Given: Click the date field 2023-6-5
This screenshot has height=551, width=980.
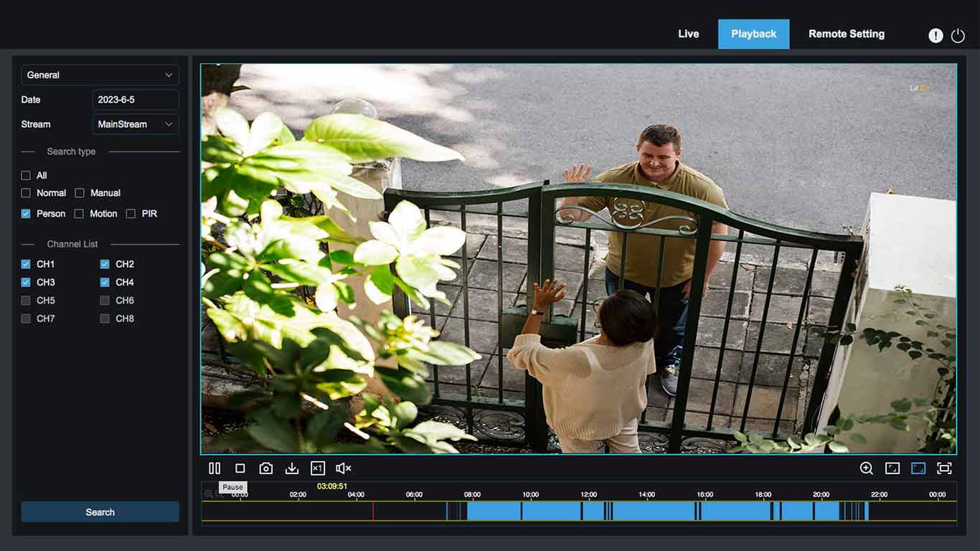Looking at the screenshot, I should (136, 100).
